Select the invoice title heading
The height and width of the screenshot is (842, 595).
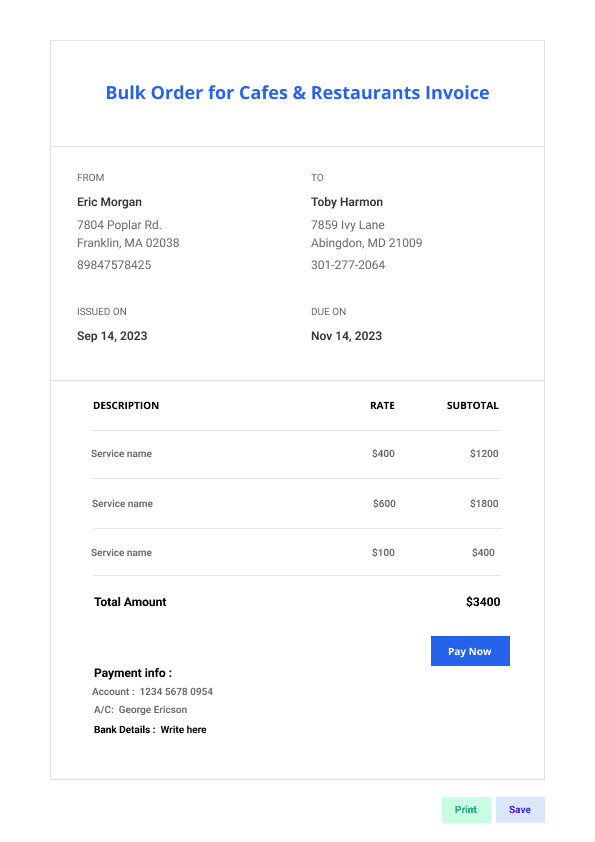coord(298,92)
